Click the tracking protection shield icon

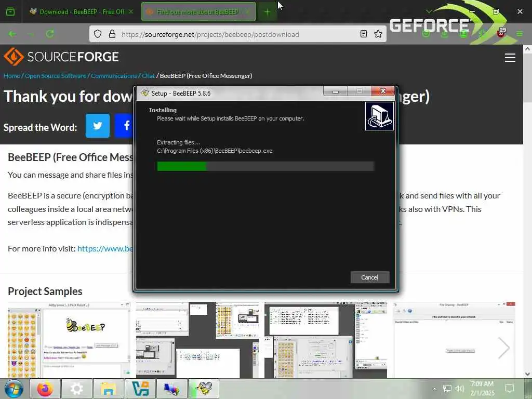pos(98,34)
